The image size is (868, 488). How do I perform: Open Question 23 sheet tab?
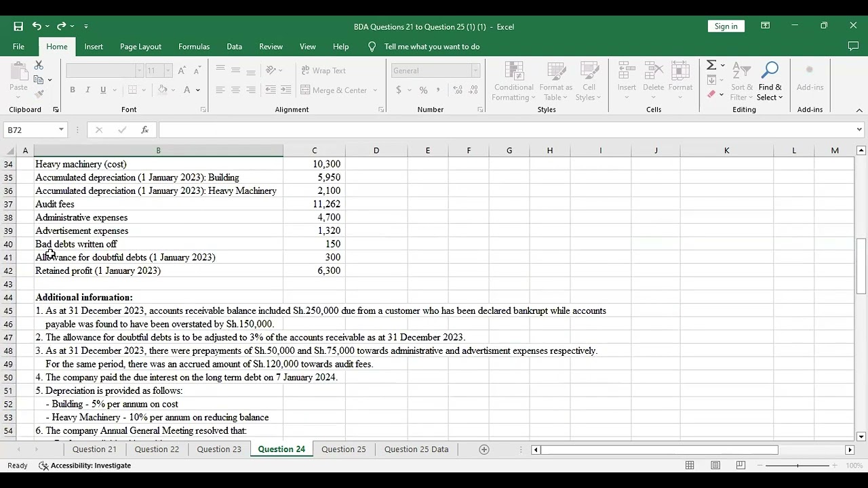pos(219,449)
